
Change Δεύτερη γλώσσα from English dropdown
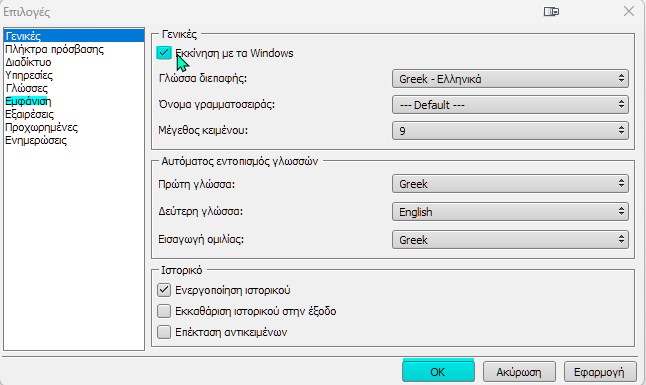click(510, 212)
